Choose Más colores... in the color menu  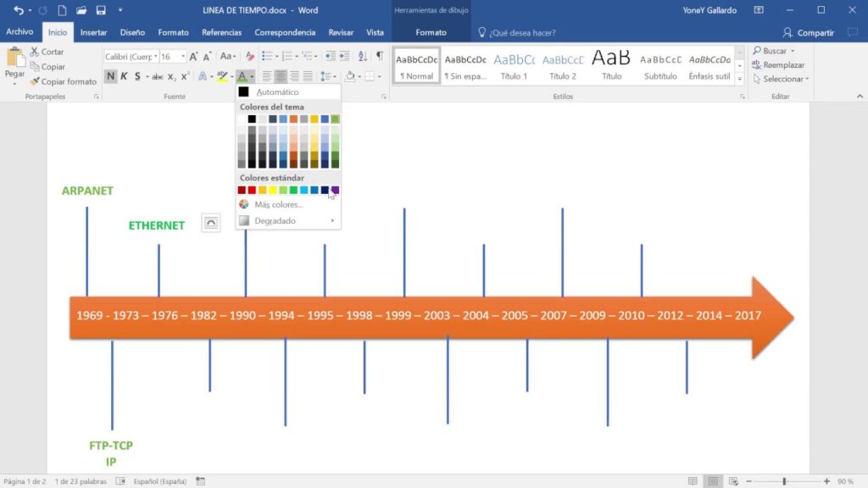pos(279,204)
